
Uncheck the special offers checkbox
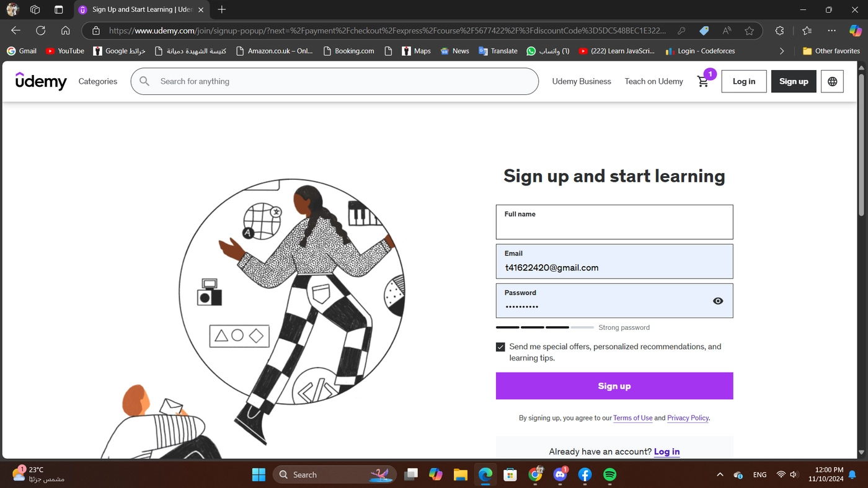coord(500,347)
